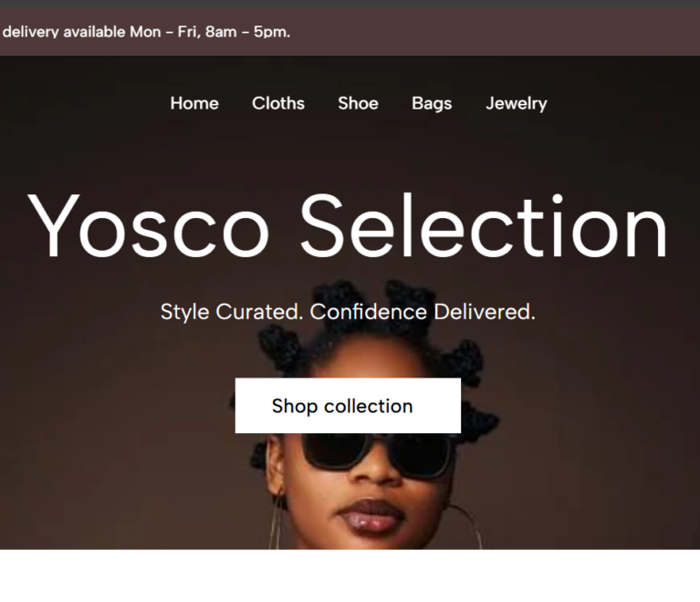Navigate to the Jewelry section
700x602 pixels.
point(516,103)
